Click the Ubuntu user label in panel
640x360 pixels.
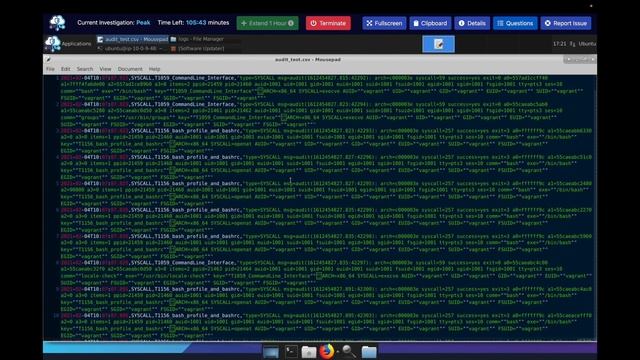(x=587, y=44)
